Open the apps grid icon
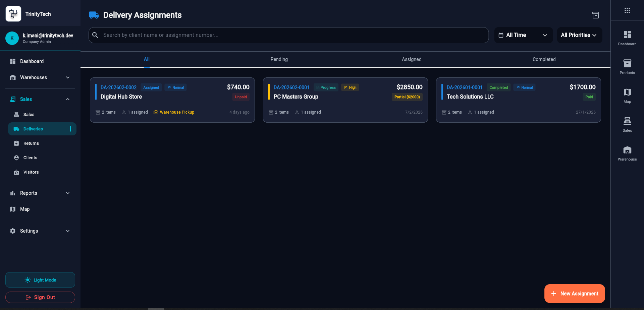Image resolution: width=644 pixels, height=310 pixels. (x=627, y=10)
